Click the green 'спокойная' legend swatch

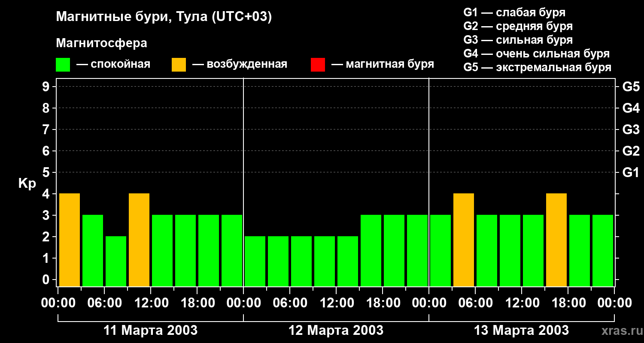(x=63, y=65)
